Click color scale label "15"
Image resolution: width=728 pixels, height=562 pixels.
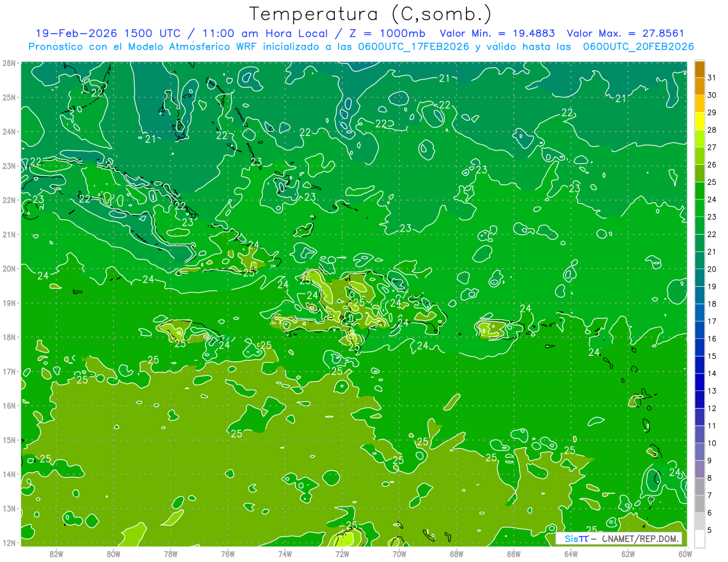click(712, 356)
